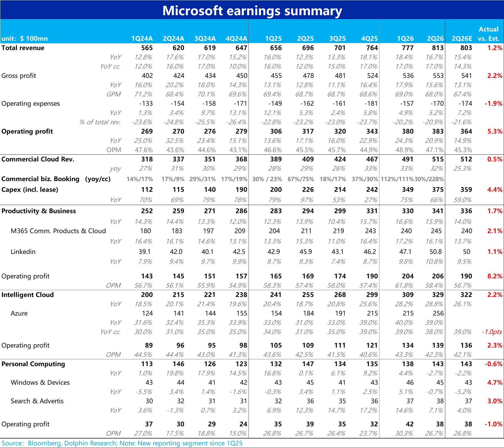504x448 pixels.
Task: Click the "Microsoft earnings summary" title
Action: click(x=252, y=11)
